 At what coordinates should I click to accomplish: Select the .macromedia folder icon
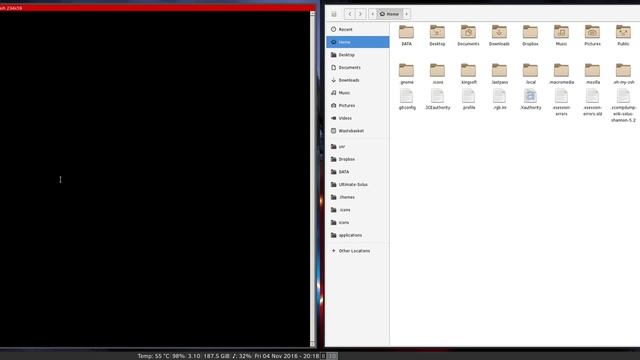tap(561, 70)
